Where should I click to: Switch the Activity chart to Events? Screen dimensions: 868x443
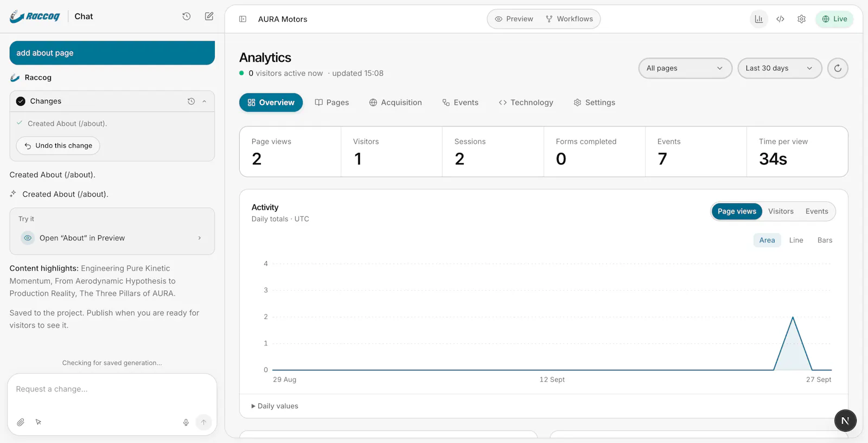click(816, 211)
